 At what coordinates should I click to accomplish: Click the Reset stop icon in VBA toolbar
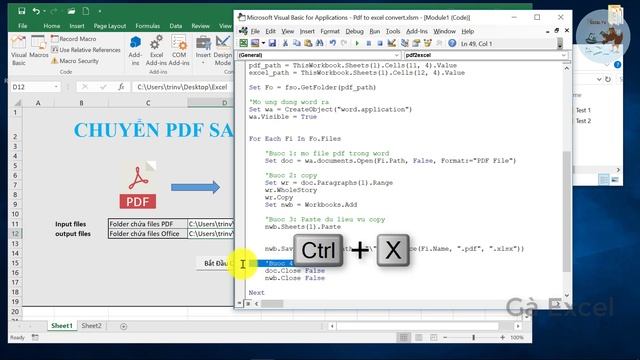380,43
